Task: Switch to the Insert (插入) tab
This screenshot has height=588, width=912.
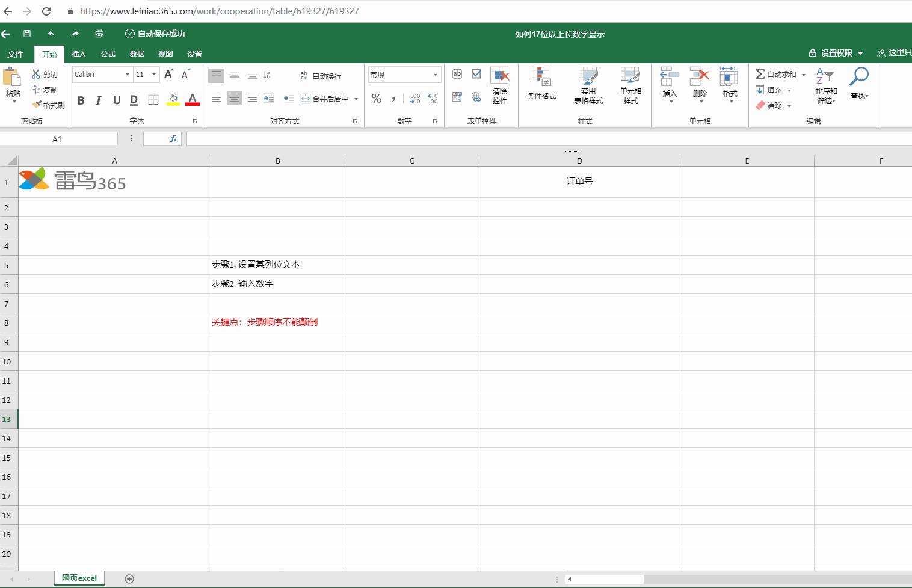Action: coord(79,54)
